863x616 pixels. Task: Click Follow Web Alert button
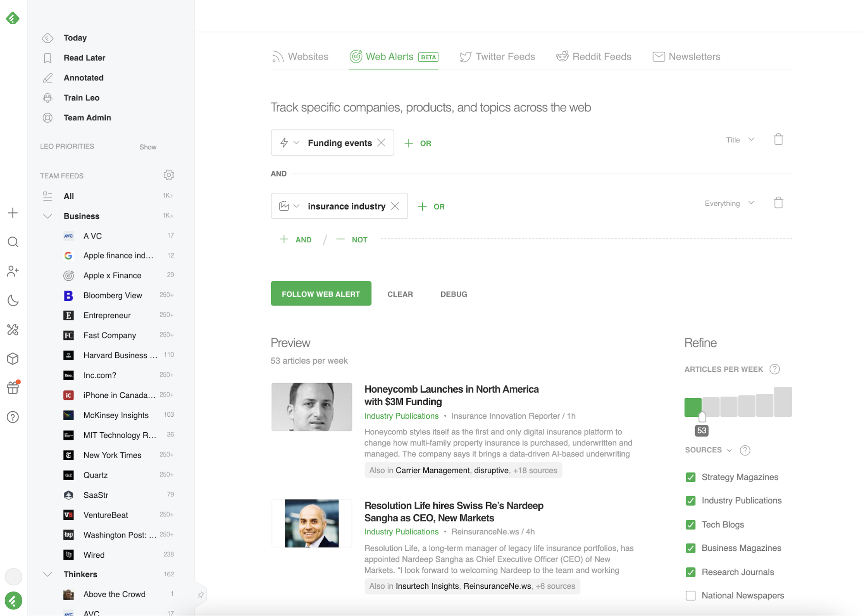(321, 294)
